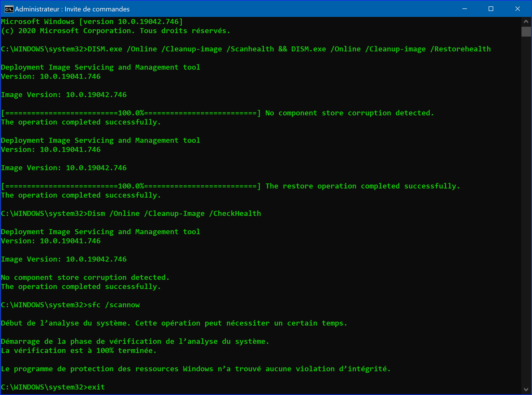Image resolution: width=532 pixels, height=395 pixels.
Task: Maximize the Invite de commandes window
Action: [491, 9]
